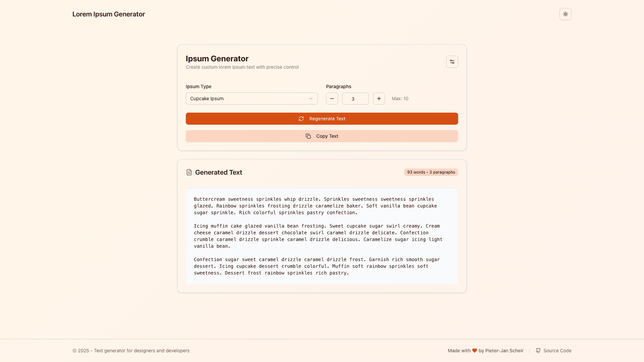
Task: Open the Source Code link
Action: click(x=557, y=351)
